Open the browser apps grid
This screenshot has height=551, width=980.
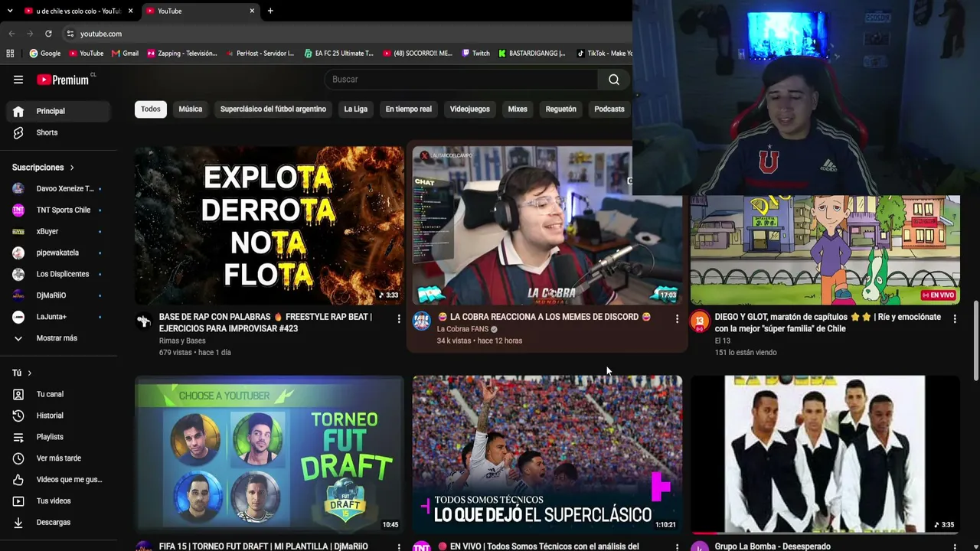point(10,54)
